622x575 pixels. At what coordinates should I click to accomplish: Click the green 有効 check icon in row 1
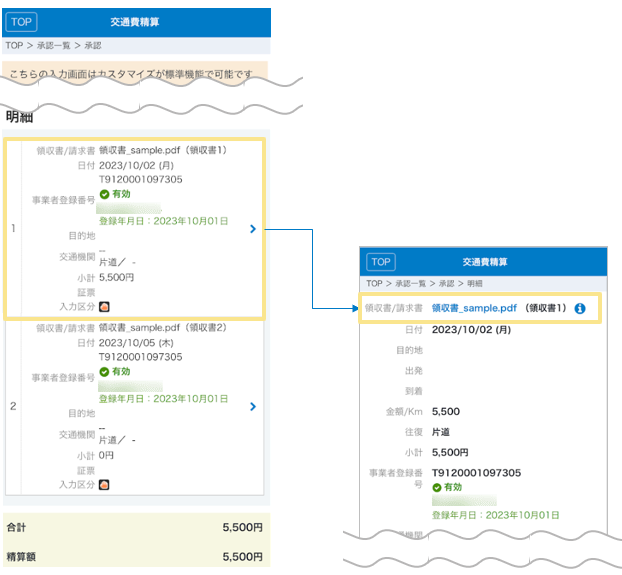[x=105, y=194]
